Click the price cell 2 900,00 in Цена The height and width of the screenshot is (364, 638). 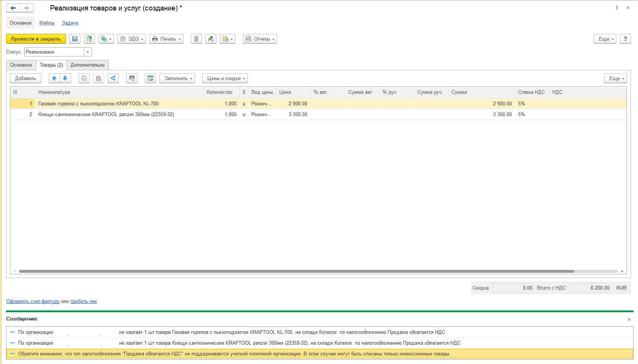point(293,103)
